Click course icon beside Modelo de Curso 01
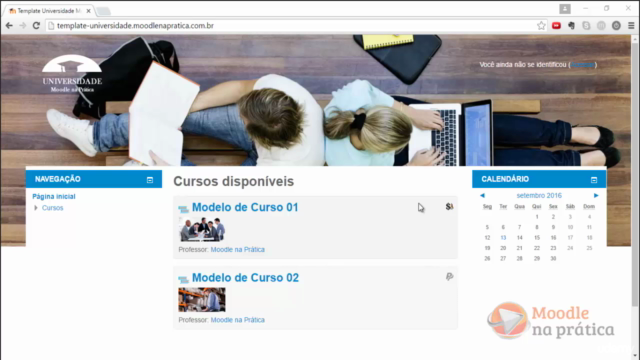This screenshot has height=360, width=640. [x=183, y=209]
